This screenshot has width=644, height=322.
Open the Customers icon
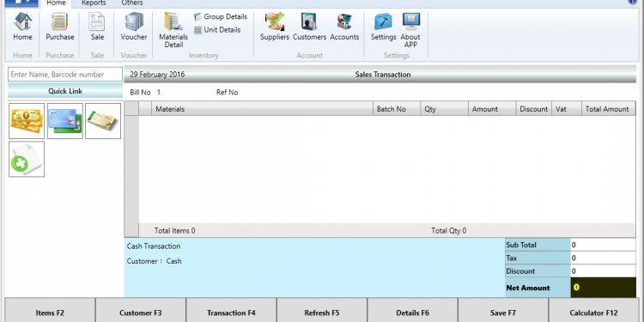309,27
